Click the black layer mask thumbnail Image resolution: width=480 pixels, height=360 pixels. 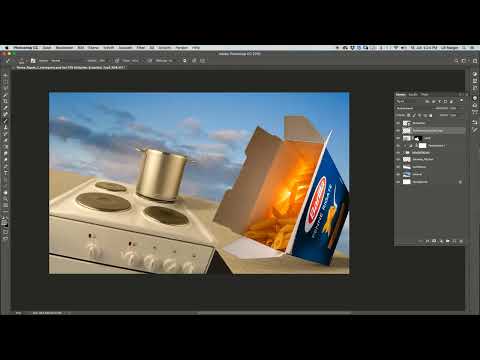tap(418, 138)
